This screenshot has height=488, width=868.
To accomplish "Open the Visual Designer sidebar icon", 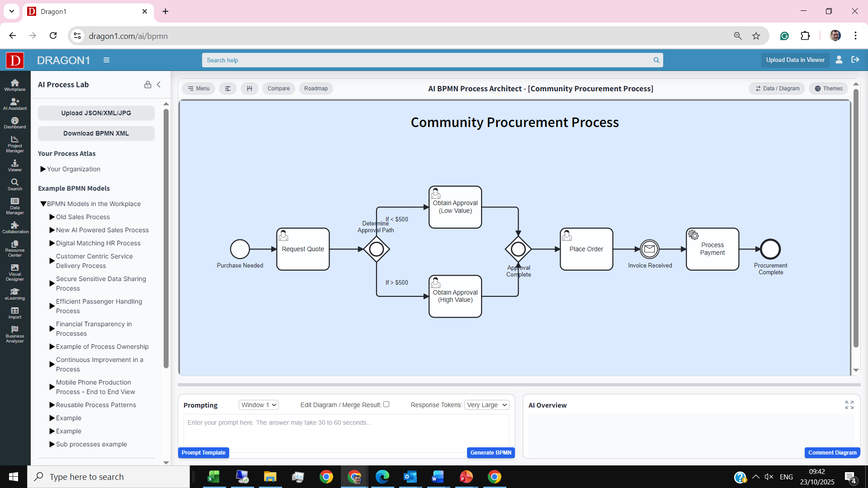I will tap(15, 272).
